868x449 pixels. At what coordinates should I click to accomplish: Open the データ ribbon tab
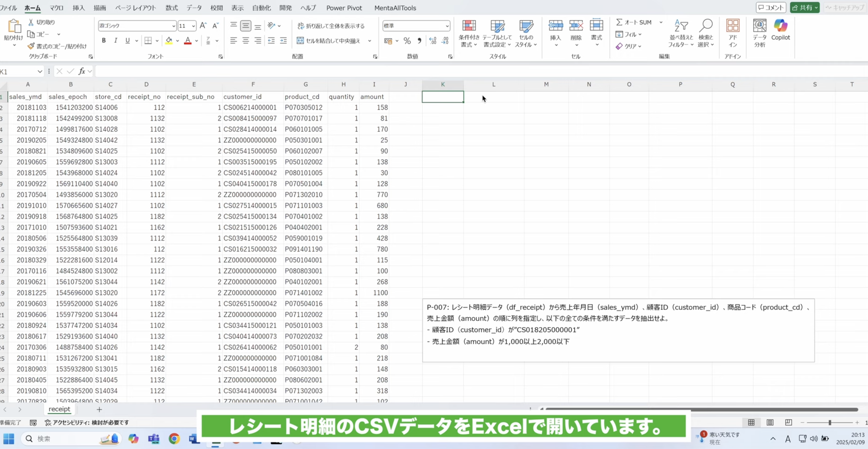pyautogui.click(x=194, y=7)
